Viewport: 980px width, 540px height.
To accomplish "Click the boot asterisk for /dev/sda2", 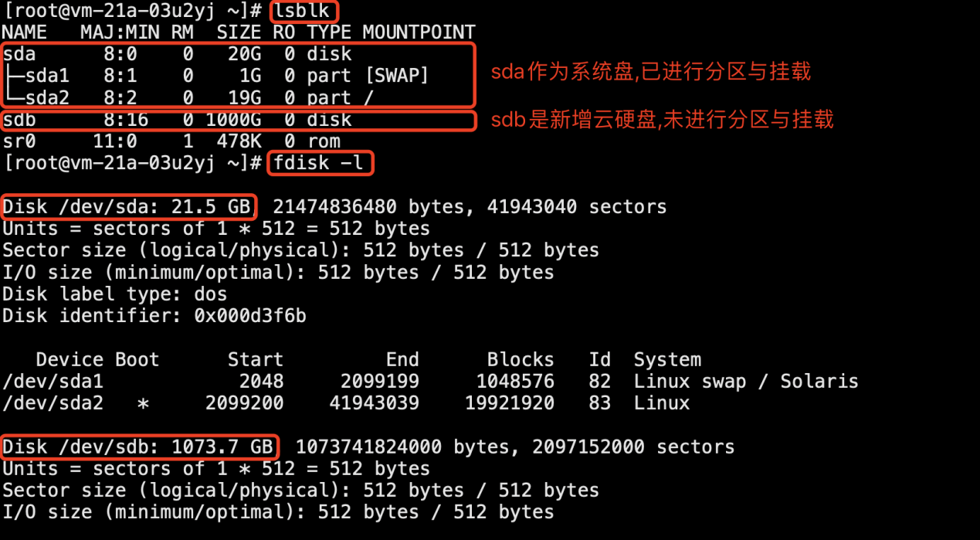I will pyautogui.click(x=143, y=404).
